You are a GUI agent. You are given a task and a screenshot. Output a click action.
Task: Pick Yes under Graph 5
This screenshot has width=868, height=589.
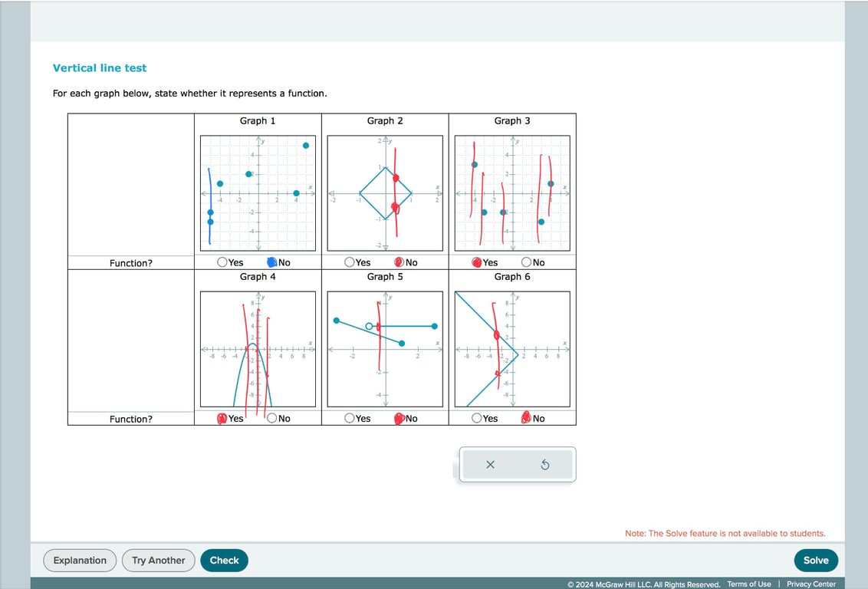click(350, 419)
